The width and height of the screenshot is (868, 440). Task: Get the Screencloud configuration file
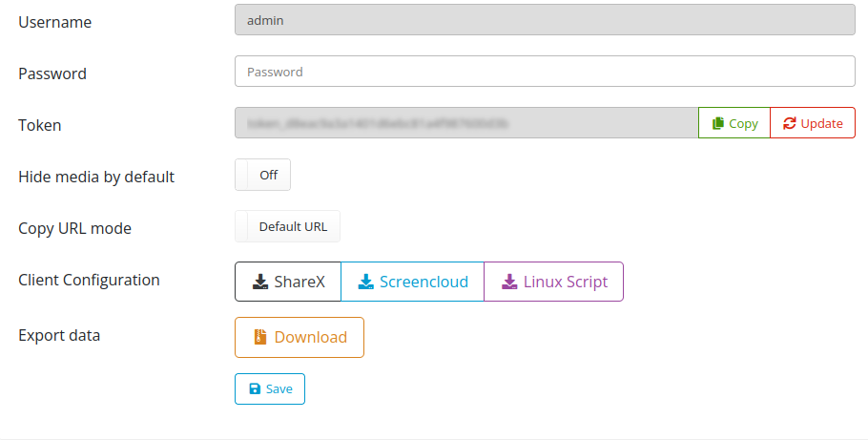click(x=412, y=282)
